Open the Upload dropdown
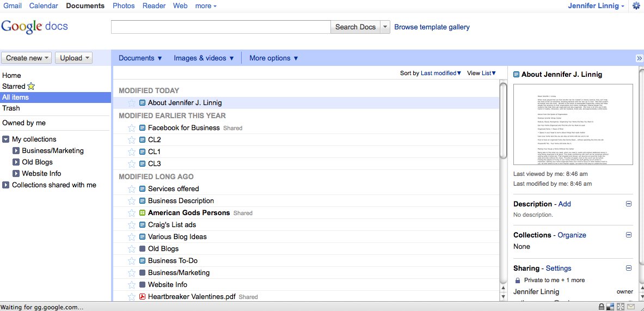This screenshot has width=644, height=311. pyautogui.click(x=74, y=58)
